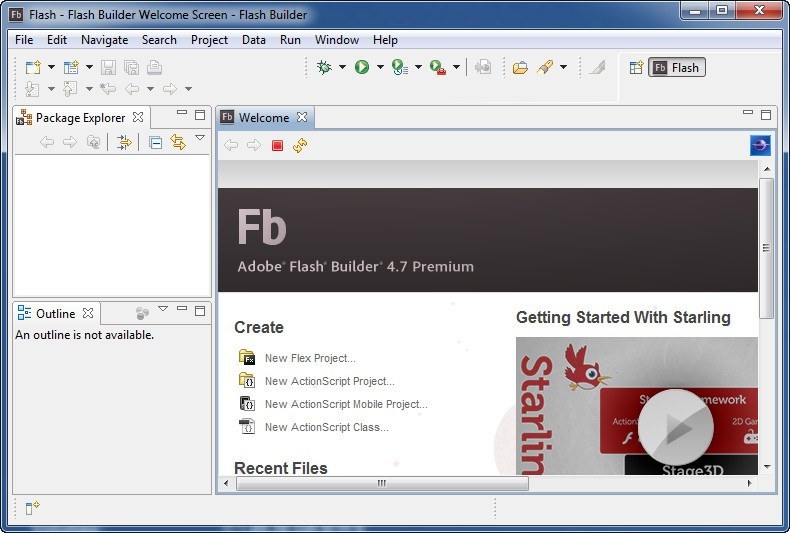Click the Debug bug icon in toolbar
This screenshot has height=533, width=790.
(324, 67)
